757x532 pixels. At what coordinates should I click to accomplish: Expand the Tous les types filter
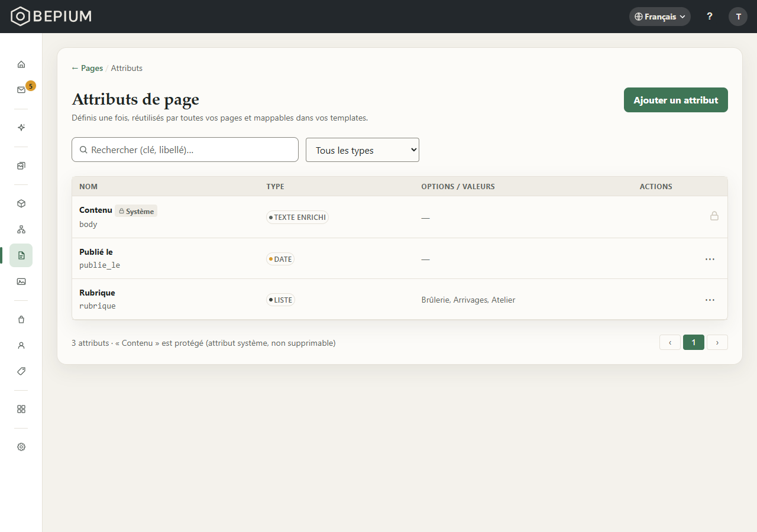[x=363, y=150]
